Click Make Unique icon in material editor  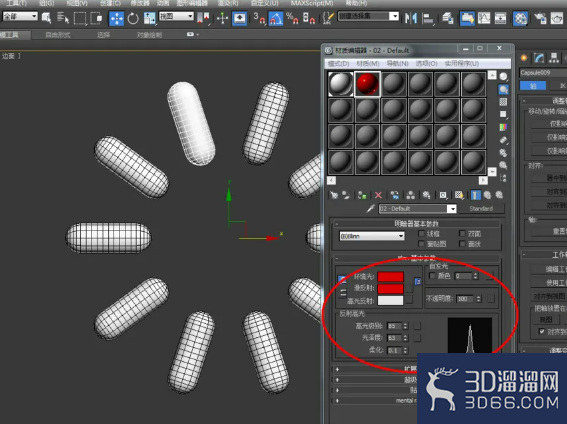pos(410,195)
